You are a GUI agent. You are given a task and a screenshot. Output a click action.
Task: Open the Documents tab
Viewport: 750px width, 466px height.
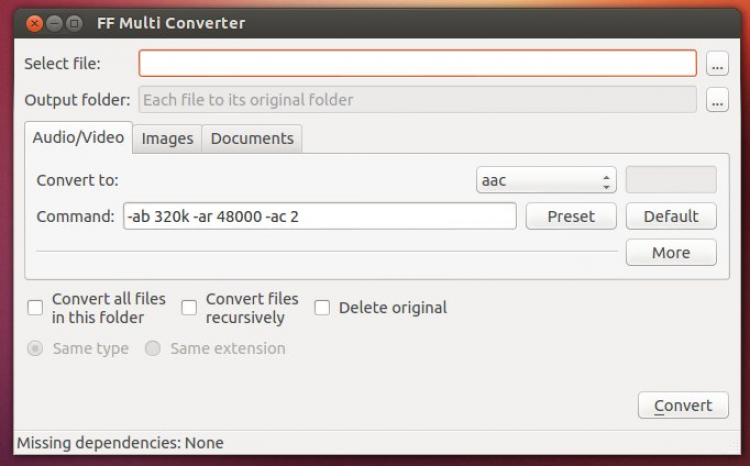click(x=252, y=139)
